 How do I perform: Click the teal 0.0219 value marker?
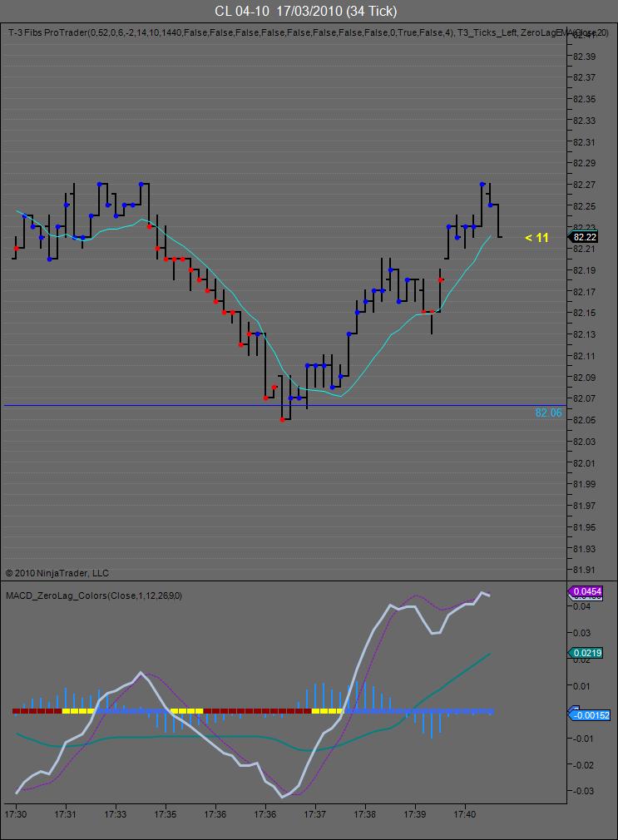pyautogui.click(x=586, y=653)
